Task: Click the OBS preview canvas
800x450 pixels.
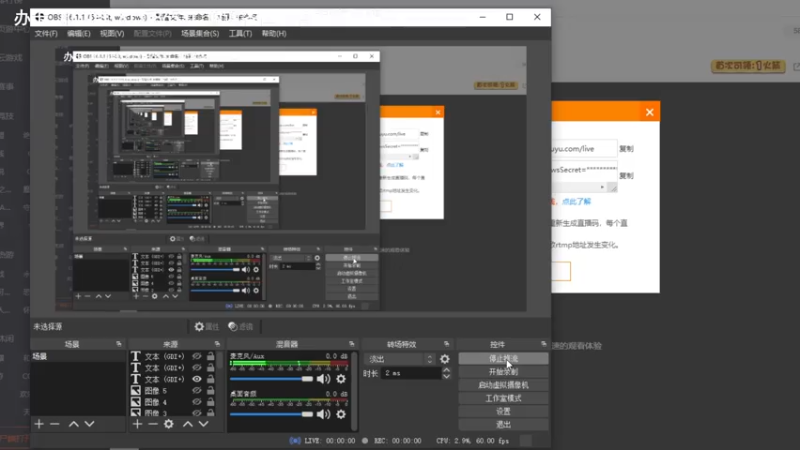Action: click(291, 179)
